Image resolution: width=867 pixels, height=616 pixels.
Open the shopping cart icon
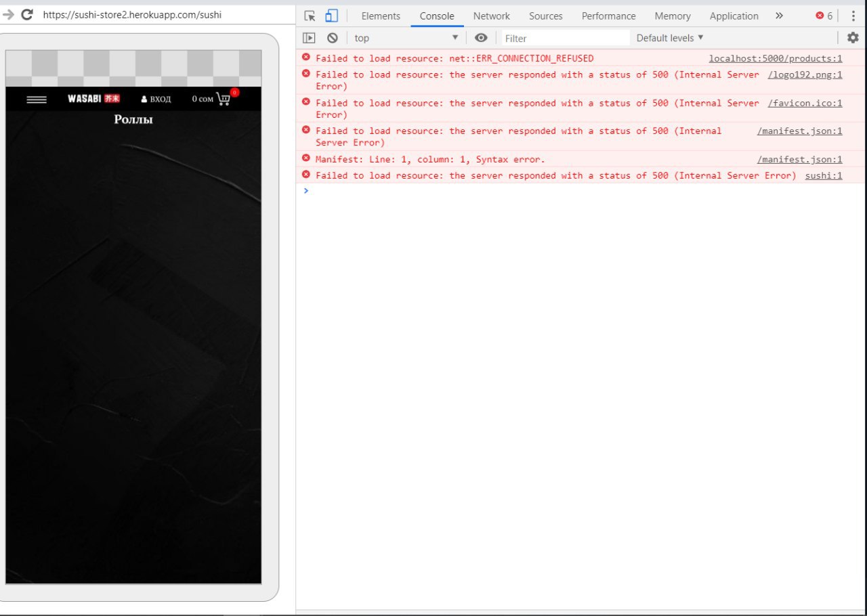[224, 99]
